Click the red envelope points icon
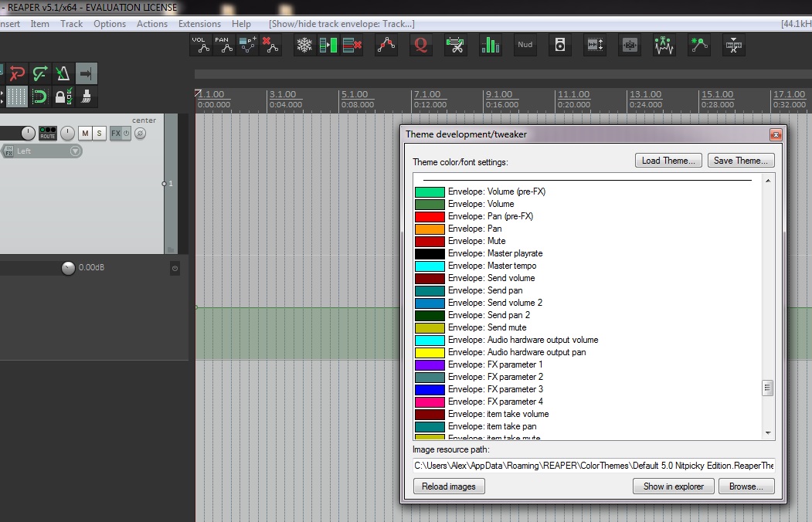This screenshot has height=522, width=812. point(386,46)
